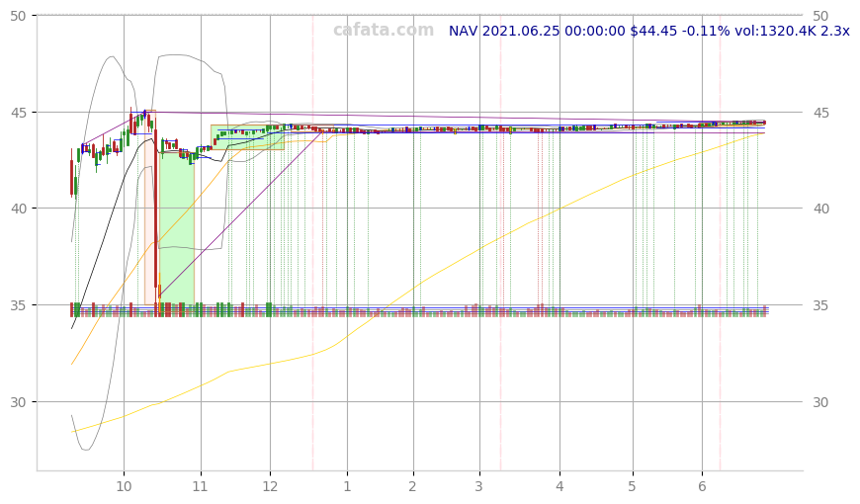
Task: Click left axis label 50
Action: tap(18, 16)
